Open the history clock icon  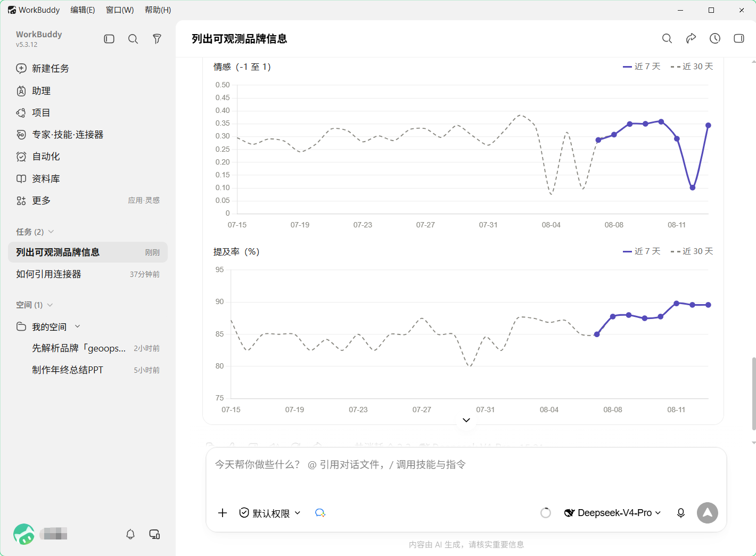tap(715, 38)
